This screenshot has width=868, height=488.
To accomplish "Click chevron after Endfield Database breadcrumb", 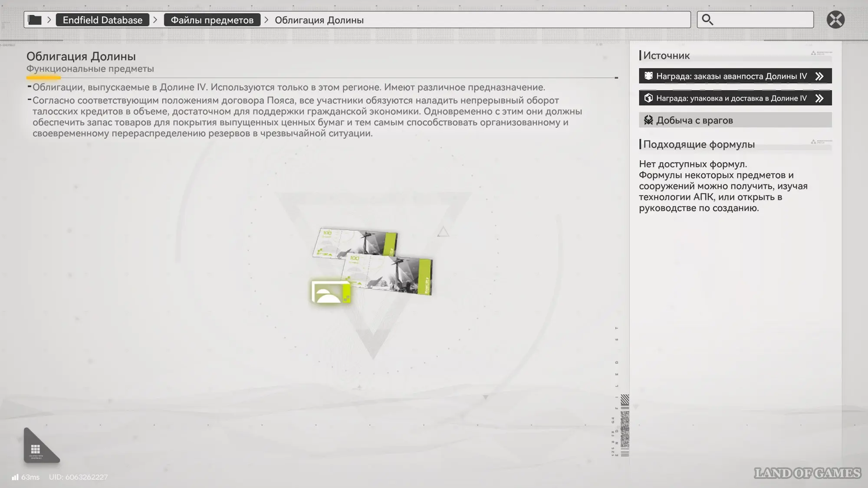I will point(155,20).
